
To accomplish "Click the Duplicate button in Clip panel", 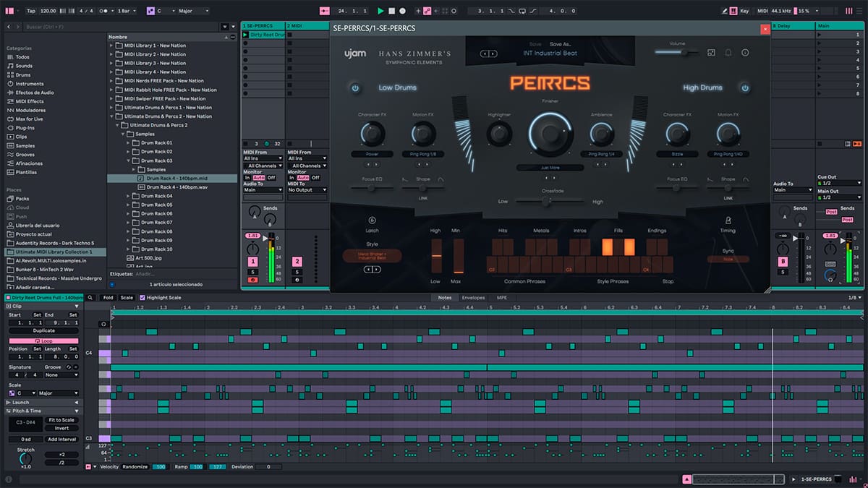I will point(43,330).
